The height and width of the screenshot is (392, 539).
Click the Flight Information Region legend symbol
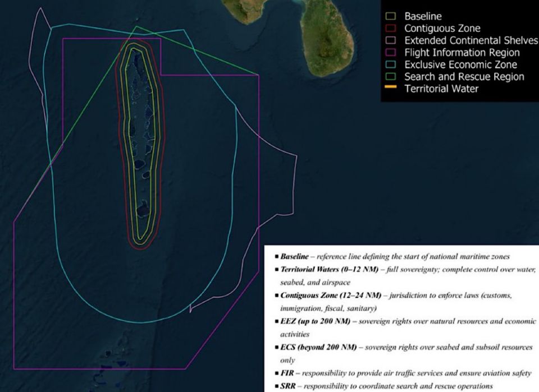click(x=390, y=52)
